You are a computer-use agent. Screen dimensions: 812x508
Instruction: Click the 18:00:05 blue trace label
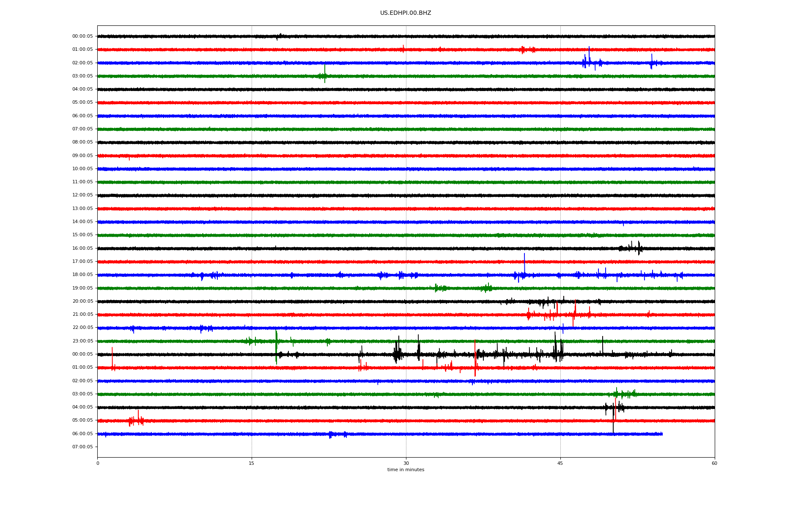(82, 275)
